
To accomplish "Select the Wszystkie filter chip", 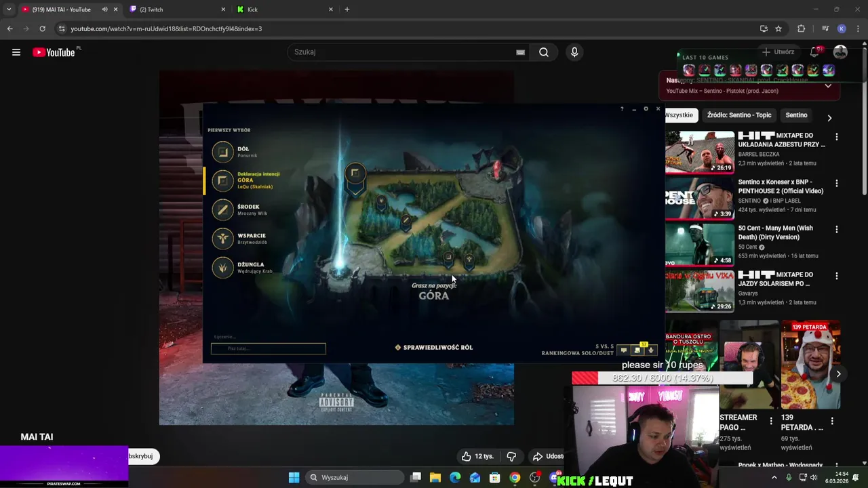I will coord(681,115).
